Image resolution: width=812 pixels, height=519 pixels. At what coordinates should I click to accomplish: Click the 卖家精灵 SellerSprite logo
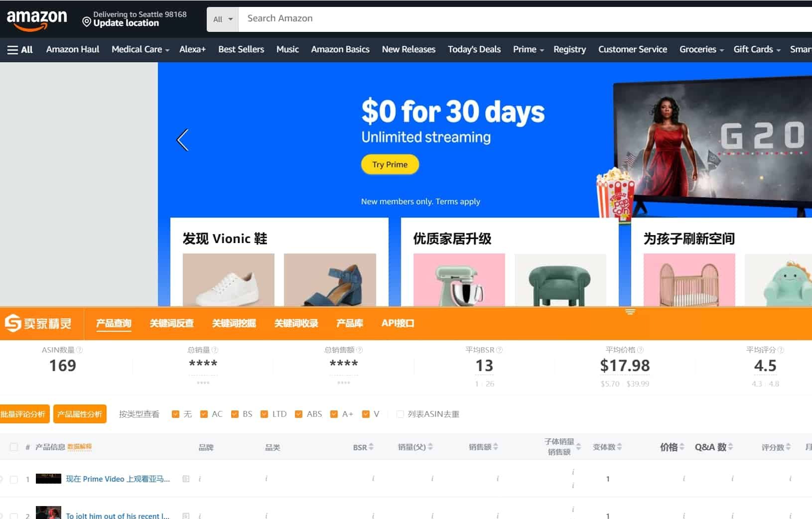(38, 323)
